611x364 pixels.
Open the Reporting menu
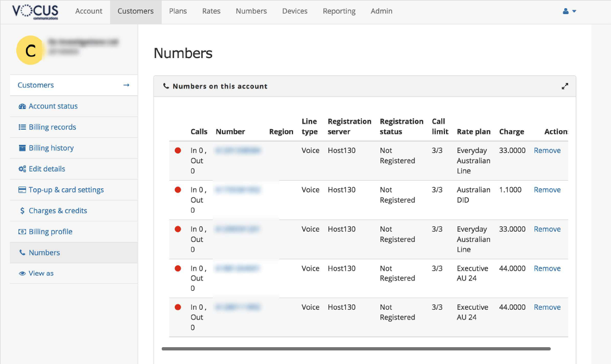pos(339,11)
